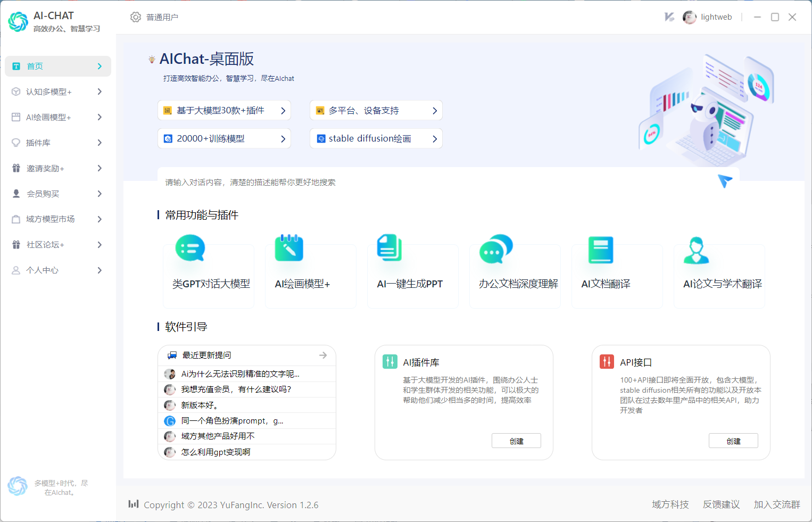Open 办公文档深度理解 chat icon

496,248
